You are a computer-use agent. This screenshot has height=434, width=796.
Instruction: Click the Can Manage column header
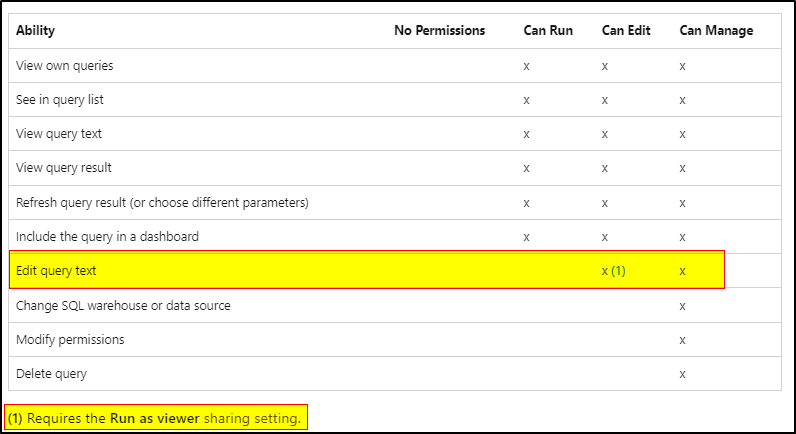[x=716, y=31]
